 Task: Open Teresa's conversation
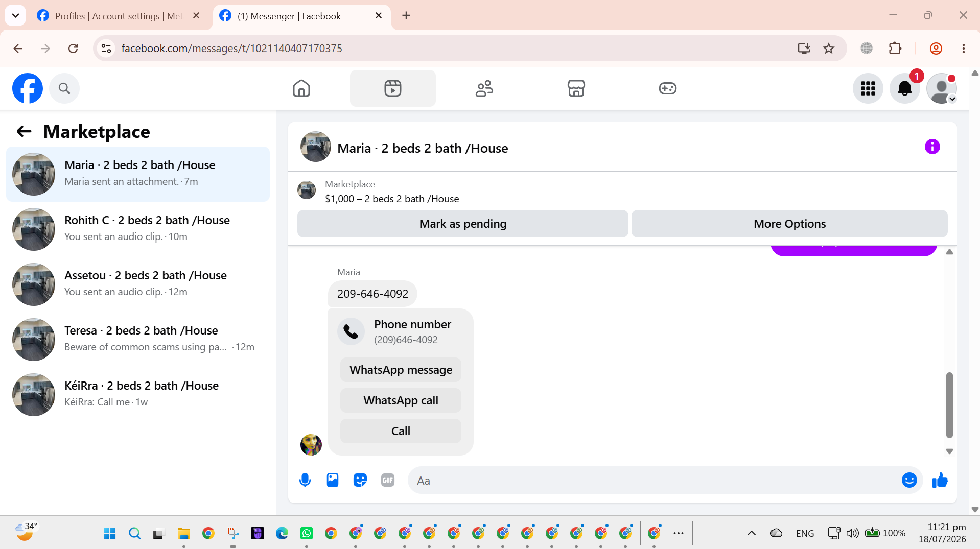coord(138,340)
